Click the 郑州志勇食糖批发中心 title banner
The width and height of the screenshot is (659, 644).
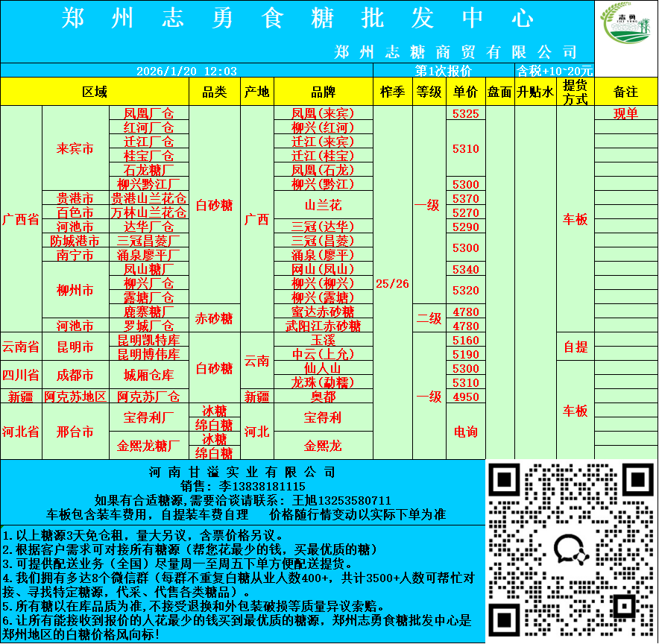pyautogui.click(x=297, y=18)
